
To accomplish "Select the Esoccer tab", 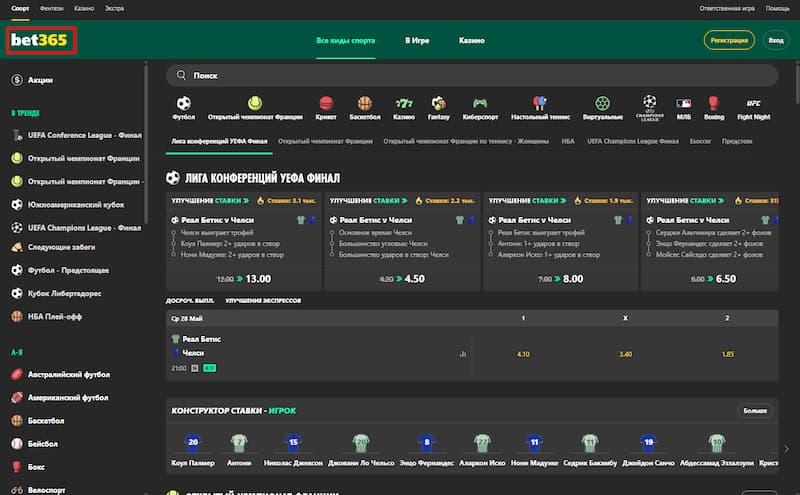I will click(x=700, y=141).
